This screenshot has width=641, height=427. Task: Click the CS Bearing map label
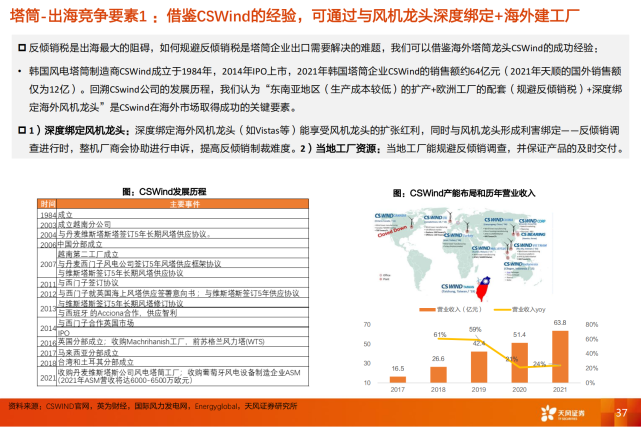click(x=533, y=235)
